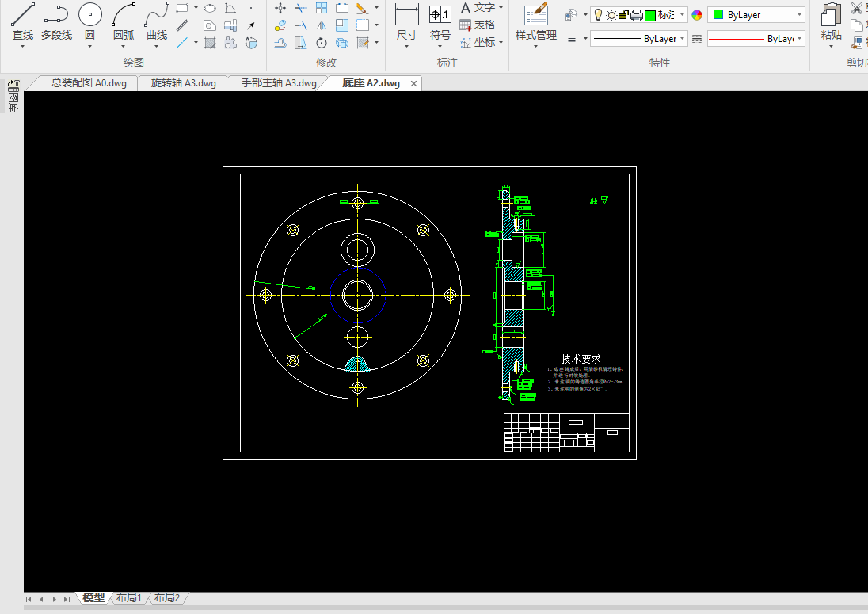
Task: Jump to first layout tab arrow
Action: (29, 599)
